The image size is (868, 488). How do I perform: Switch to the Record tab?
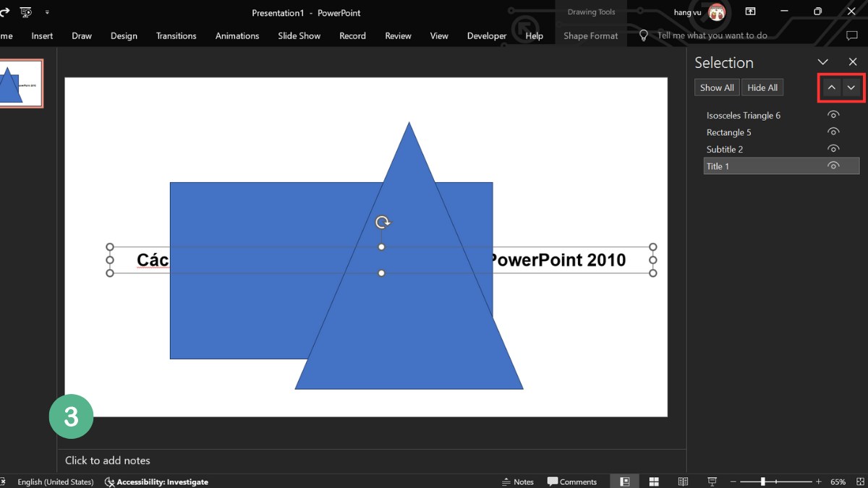(352, 35)
